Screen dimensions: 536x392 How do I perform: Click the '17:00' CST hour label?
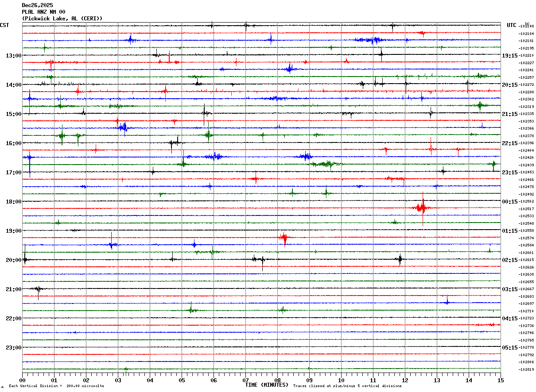click(x=13, y=173)
